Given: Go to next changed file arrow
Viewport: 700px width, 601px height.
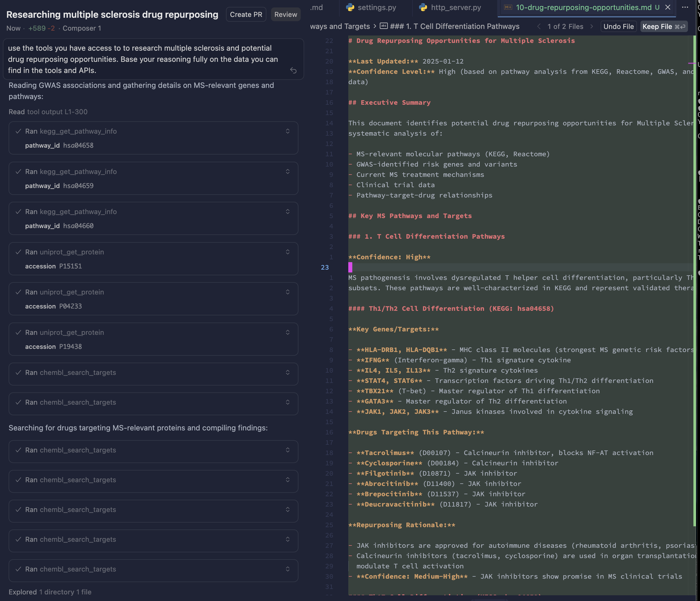Looking at the screenshot, I should click(591, 26).
